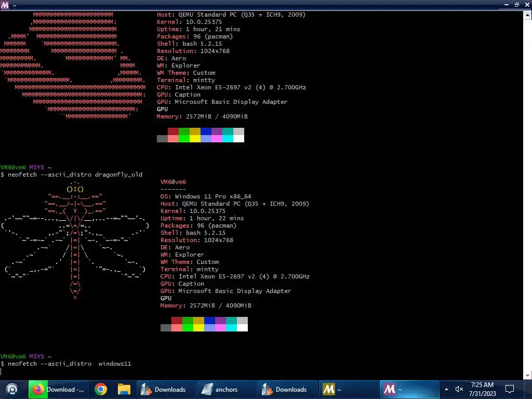
Task: Click terminal scrollbar down arrow
Action: point(528,376)
